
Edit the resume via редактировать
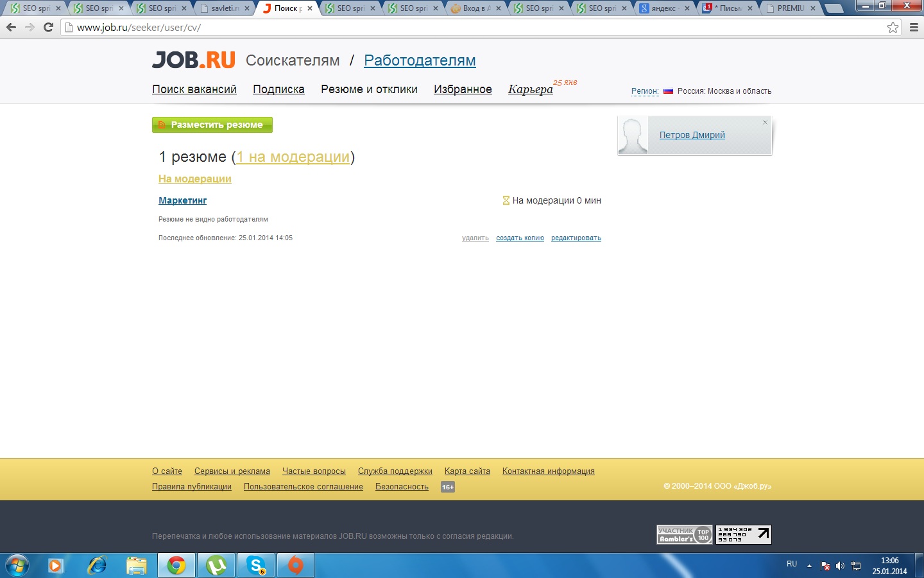click(576, 238)
